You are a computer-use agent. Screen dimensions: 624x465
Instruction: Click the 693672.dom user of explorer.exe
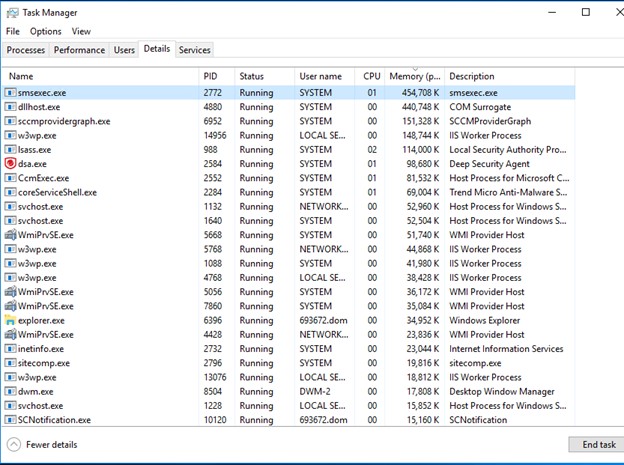(x=323, y=320)
